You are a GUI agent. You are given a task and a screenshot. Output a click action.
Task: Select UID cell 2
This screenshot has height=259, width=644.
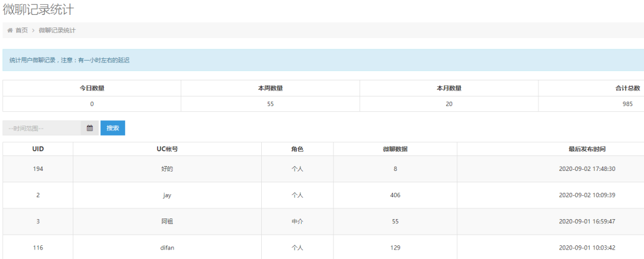[x=38, y=195]
